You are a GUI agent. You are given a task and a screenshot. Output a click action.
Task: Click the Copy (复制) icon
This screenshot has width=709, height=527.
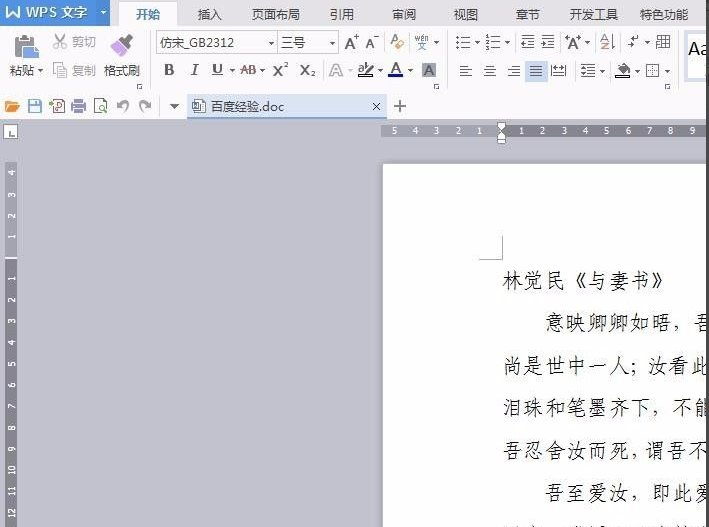(60, 70)
